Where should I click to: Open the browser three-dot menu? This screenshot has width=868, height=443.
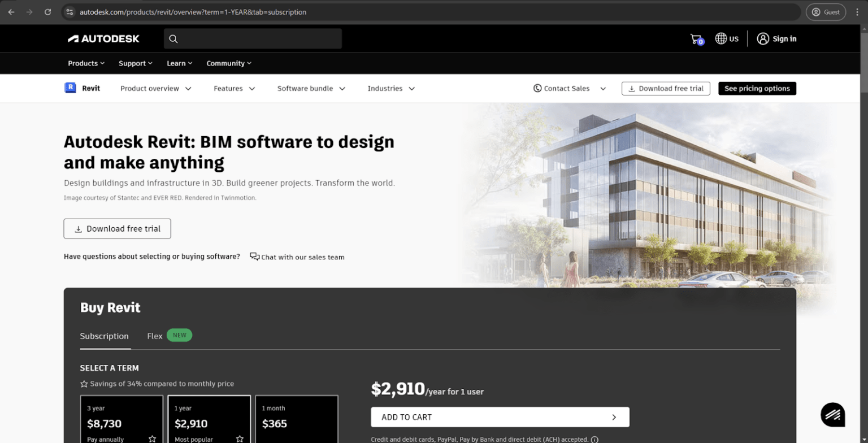(857, 12)
